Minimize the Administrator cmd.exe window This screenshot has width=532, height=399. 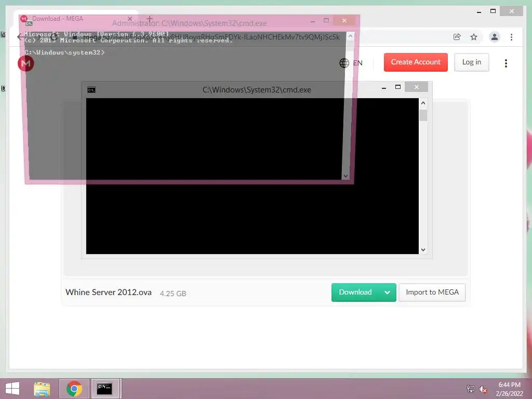pos(312,21)
